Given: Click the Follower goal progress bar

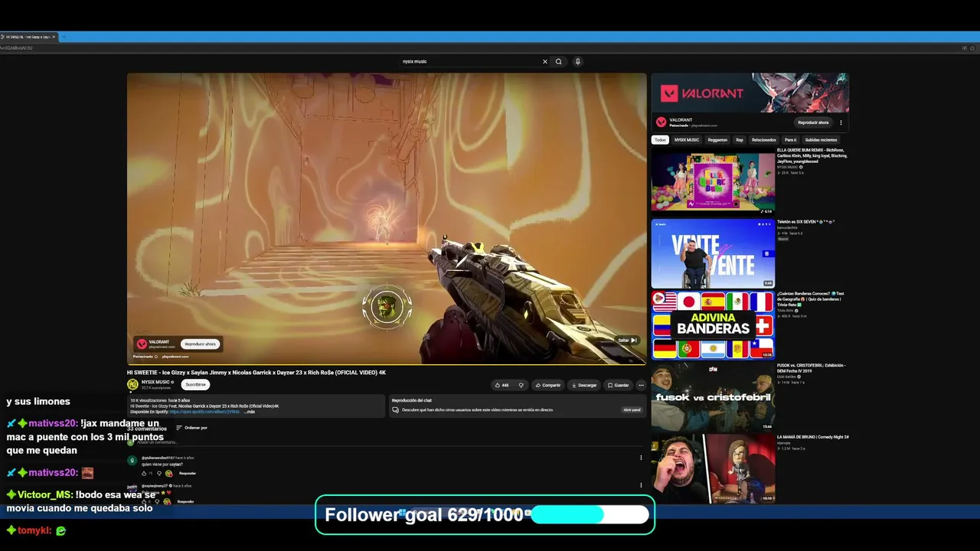Looking at the screenshot, I should pyautogui.click(x=590, y=514).
